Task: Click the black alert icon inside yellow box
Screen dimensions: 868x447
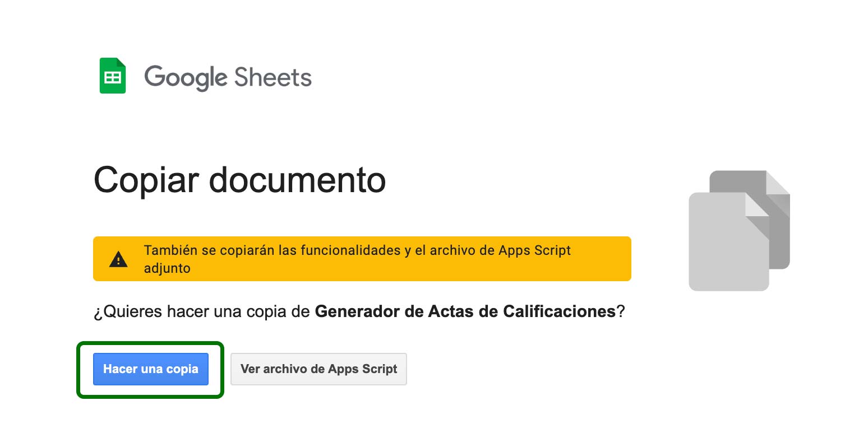Action: pos(118,258)
